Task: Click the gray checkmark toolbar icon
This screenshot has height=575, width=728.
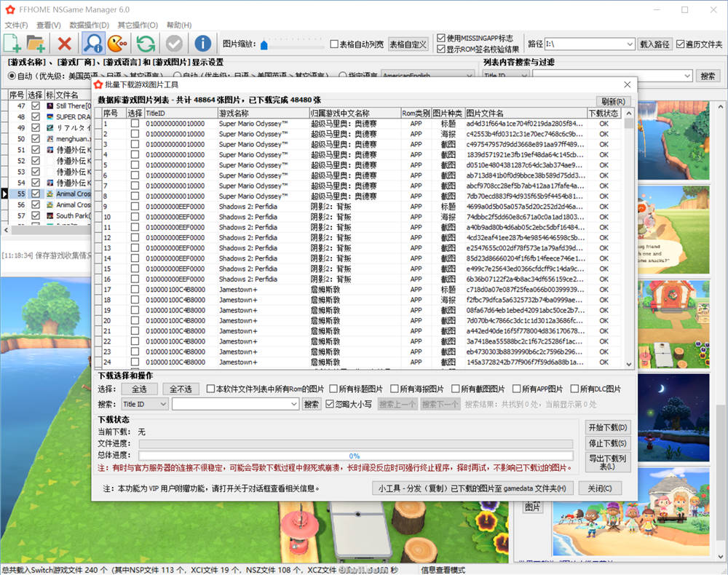Action: (175, 44)
